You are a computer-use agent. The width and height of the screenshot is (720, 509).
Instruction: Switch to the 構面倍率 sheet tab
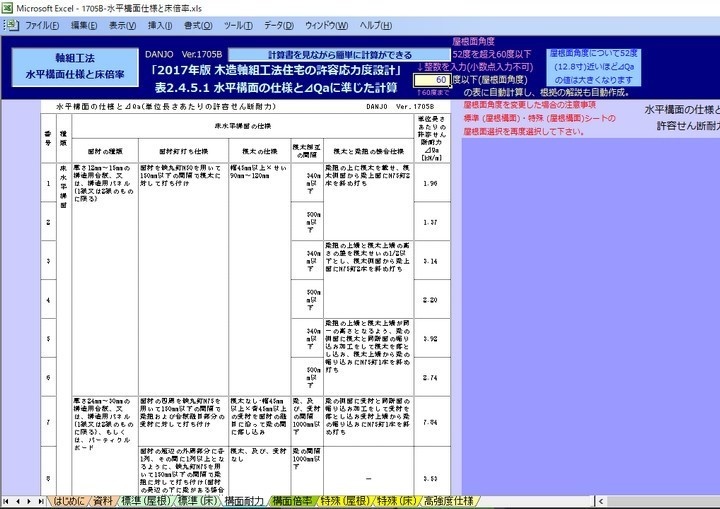point(292,501)
